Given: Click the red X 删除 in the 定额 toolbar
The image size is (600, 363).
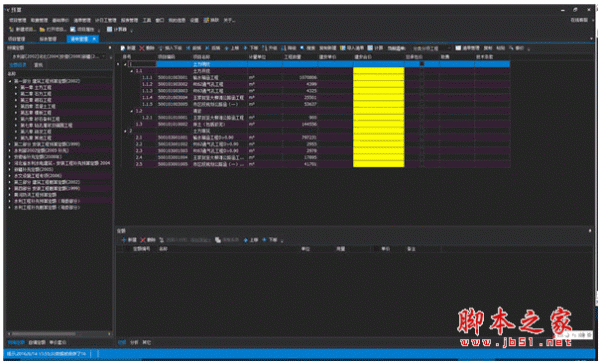Looking at the screenshot, I should (148, 240).
